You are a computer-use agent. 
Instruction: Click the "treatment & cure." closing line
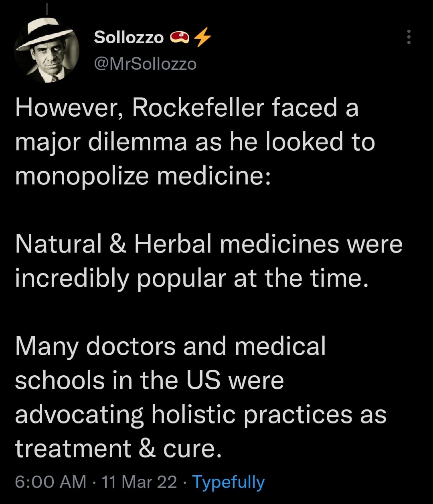[118, 448]
